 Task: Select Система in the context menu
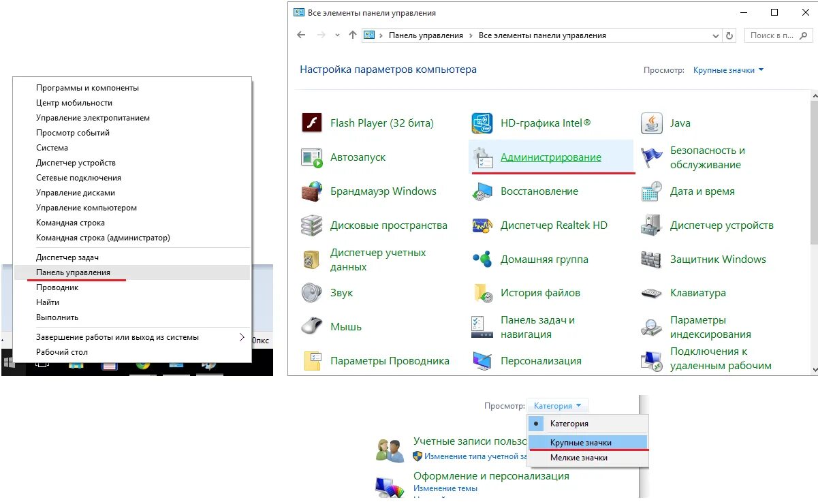click(x=133, y=148)
